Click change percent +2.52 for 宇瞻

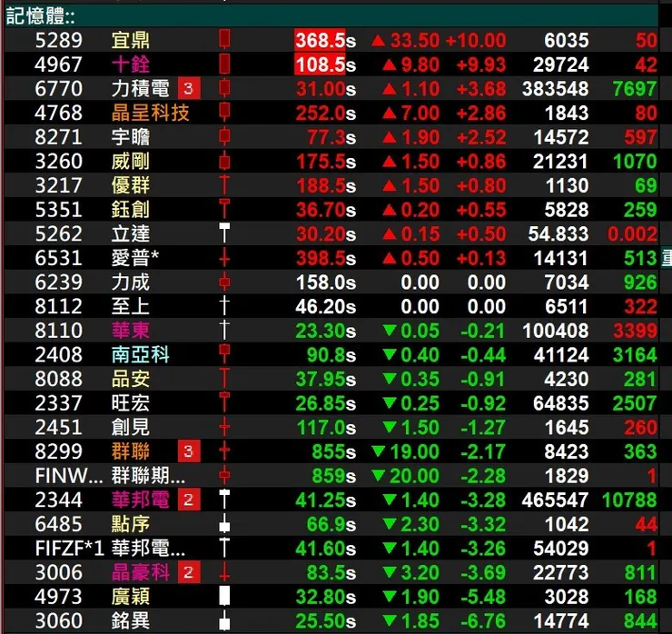point(481,137)
